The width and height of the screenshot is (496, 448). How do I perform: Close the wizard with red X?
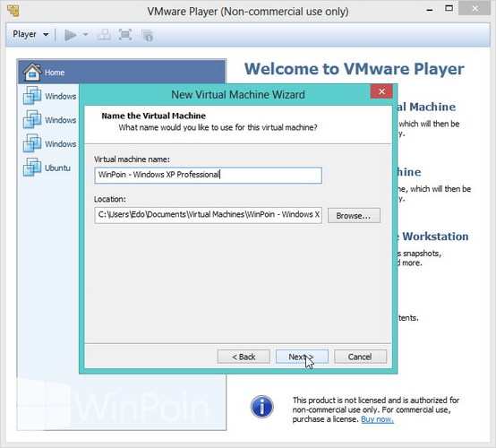point(381,91)
